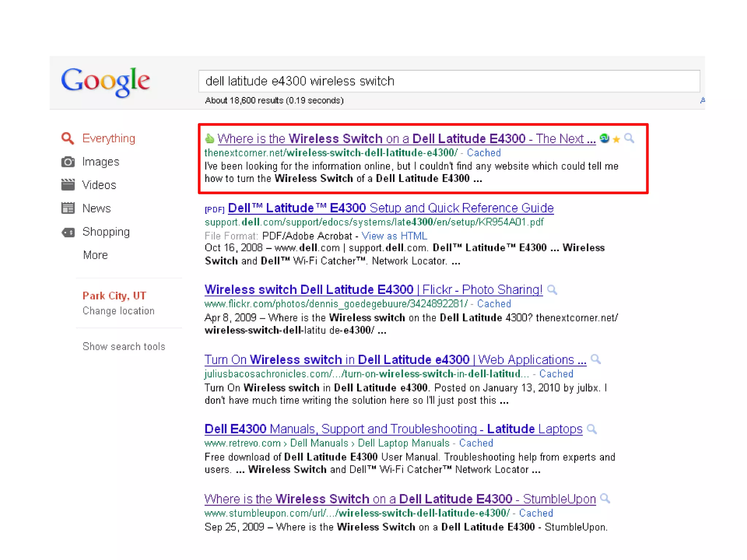Screen dimensions: 747x560
Task: Click the green share icon beside first result
Action: pos(604,139)
